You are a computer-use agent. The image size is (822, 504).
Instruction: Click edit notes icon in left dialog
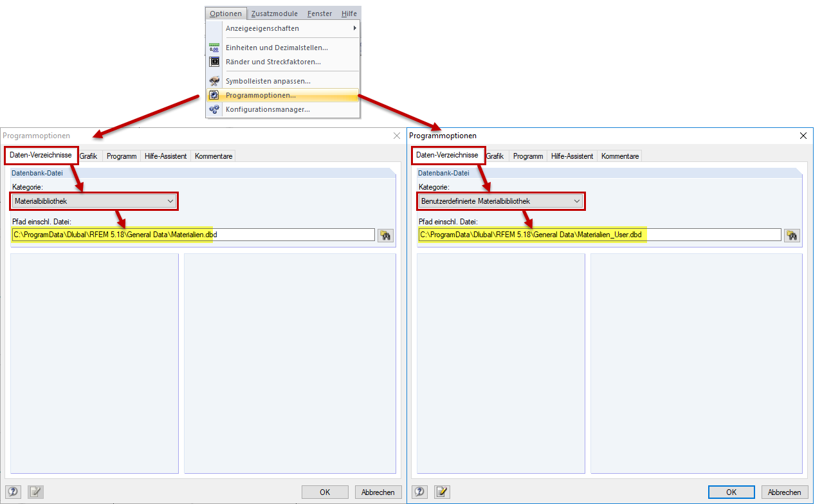(x=35, y=492)
